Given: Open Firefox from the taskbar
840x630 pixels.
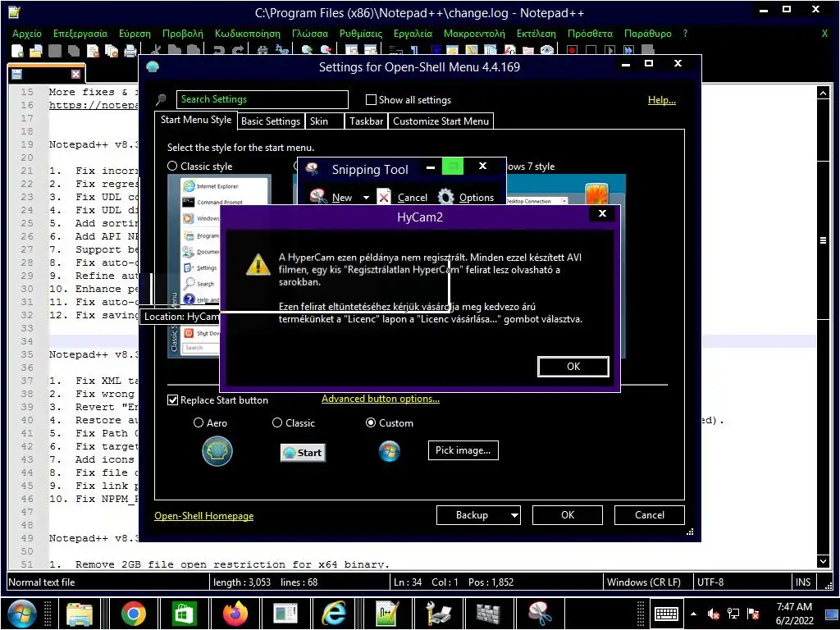Looking at the screenshot, I should [235, 614].
